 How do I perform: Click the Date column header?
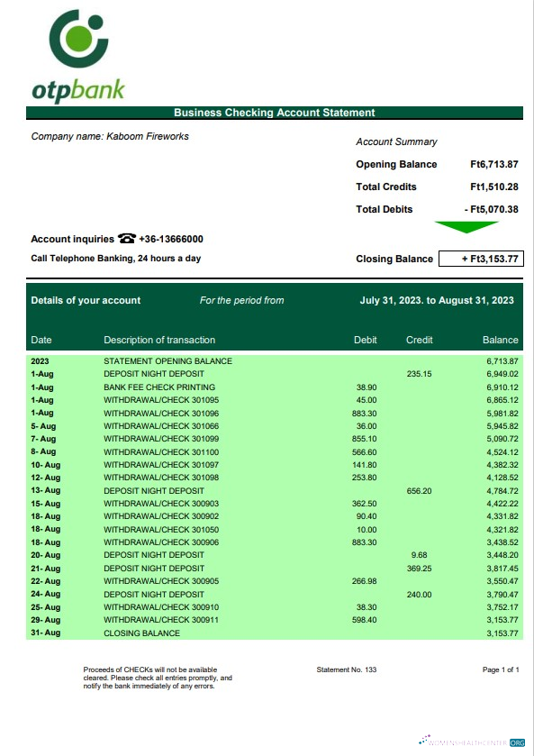coord(41,340)
